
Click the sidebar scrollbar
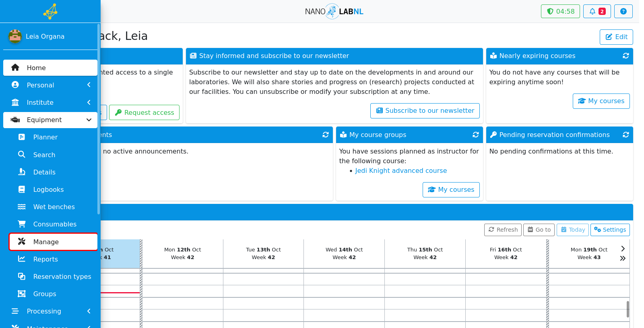[99, 119]
